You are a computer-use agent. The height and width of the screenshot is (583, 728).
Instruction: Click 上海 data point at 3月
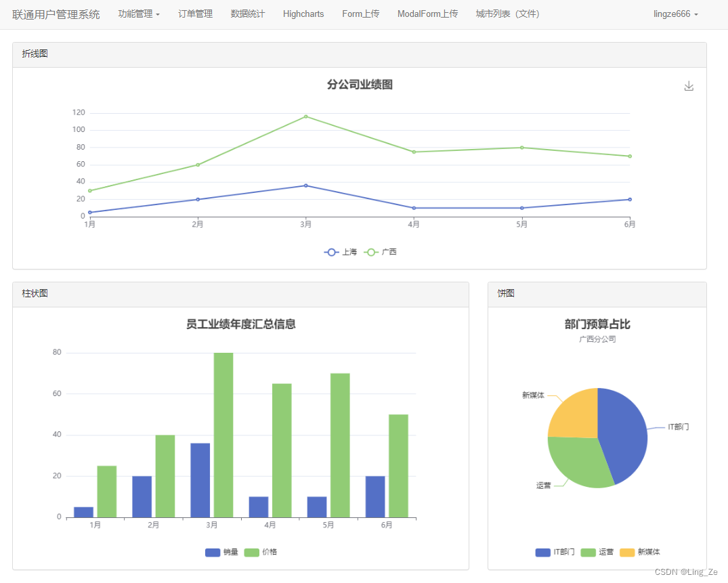click(305, 186)
